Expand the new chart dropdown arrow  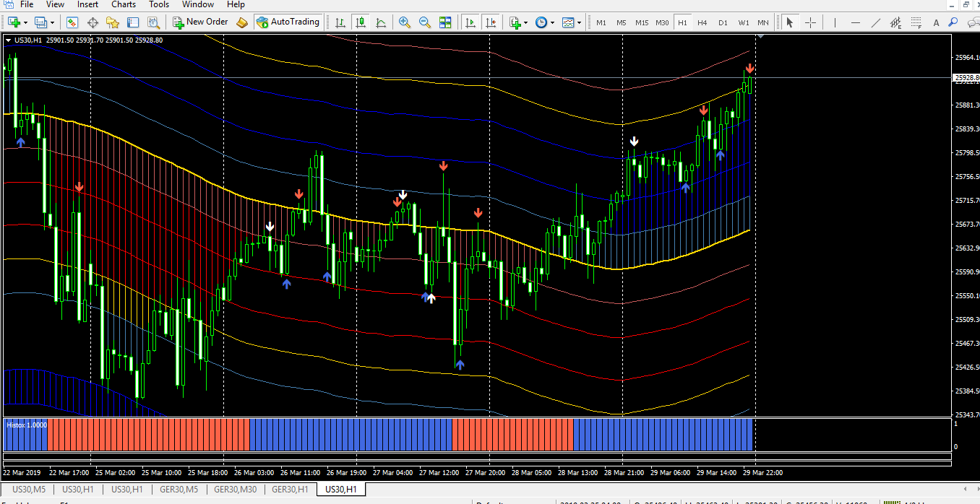coord(25,23)
